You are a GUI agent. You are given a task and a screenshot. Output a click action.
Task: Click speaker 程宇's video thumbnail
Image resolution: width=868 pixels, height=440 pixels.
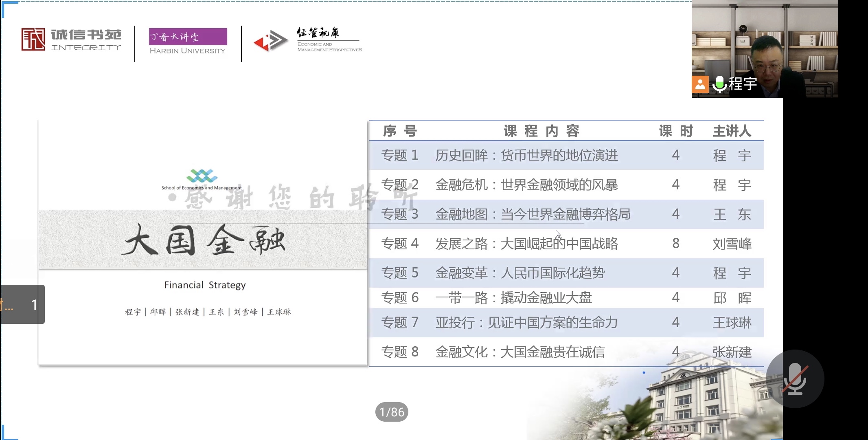click(x=765, y=45)
